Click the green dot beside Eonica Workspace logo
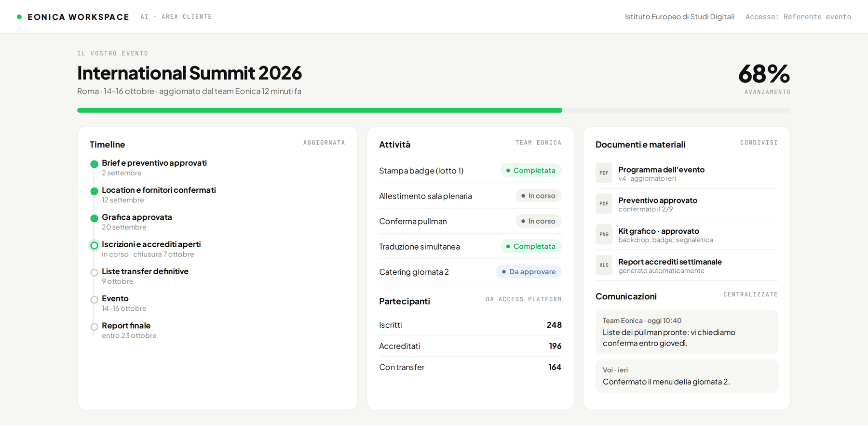 coord(19,17)
